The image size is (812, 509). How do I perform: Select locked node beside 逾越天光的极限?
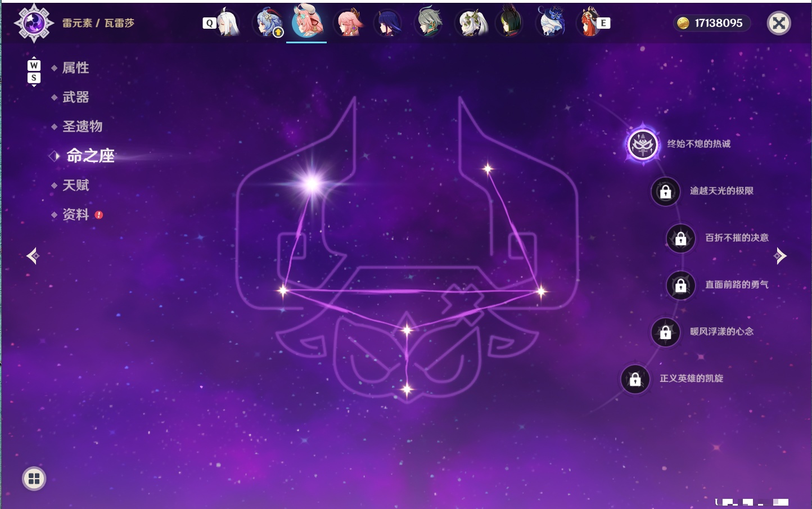tap(665, 191)
